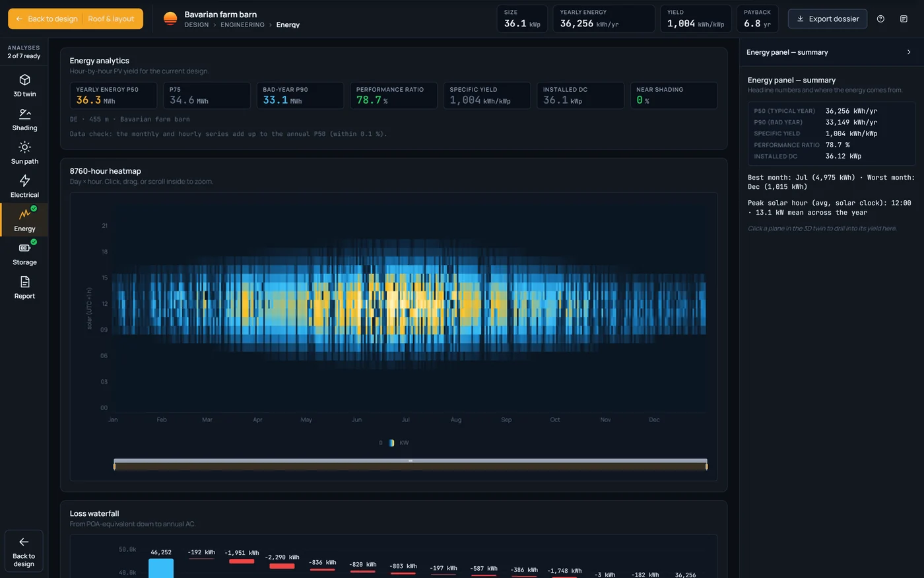Click the 'Peak solar hour' summary text

point(829,208)
